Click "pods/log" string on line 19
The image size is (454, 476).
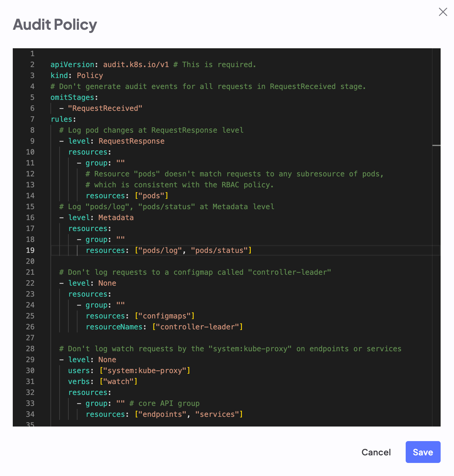tap(160, 250)
